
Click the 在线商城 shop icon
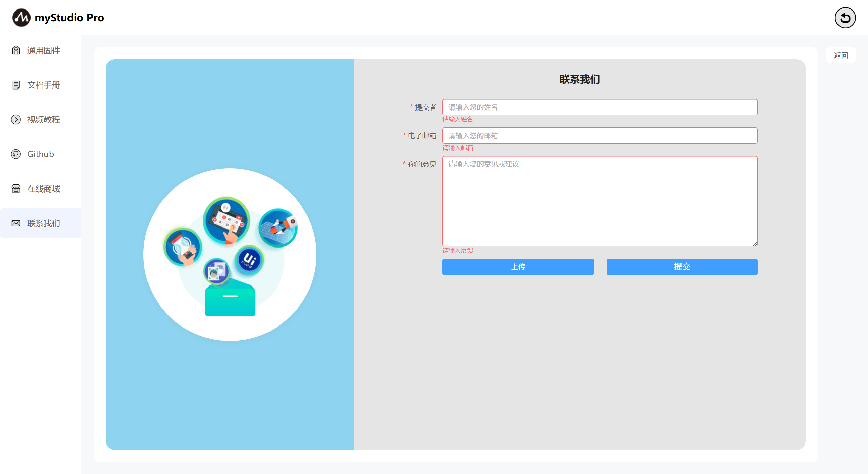[16, 189]
